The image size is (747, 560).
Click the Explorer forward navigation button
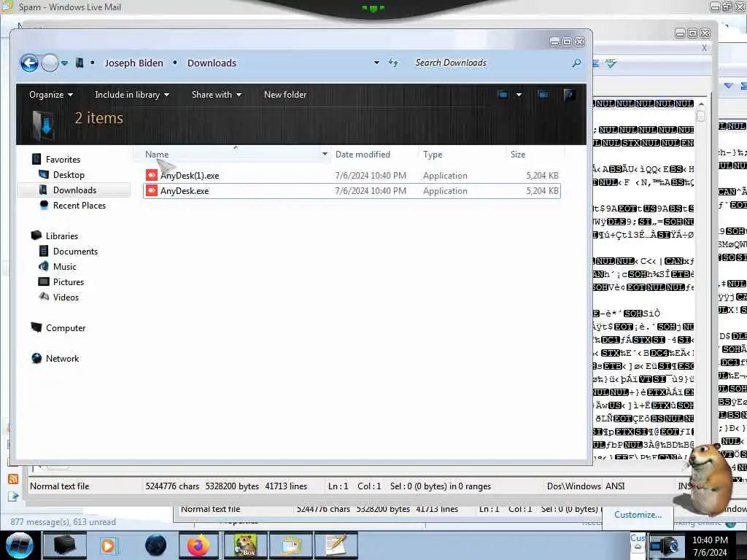point(50,63)
